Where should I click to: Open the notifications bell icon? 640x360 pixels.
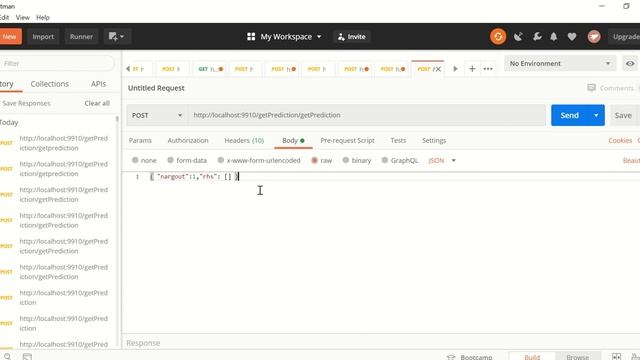553,37
